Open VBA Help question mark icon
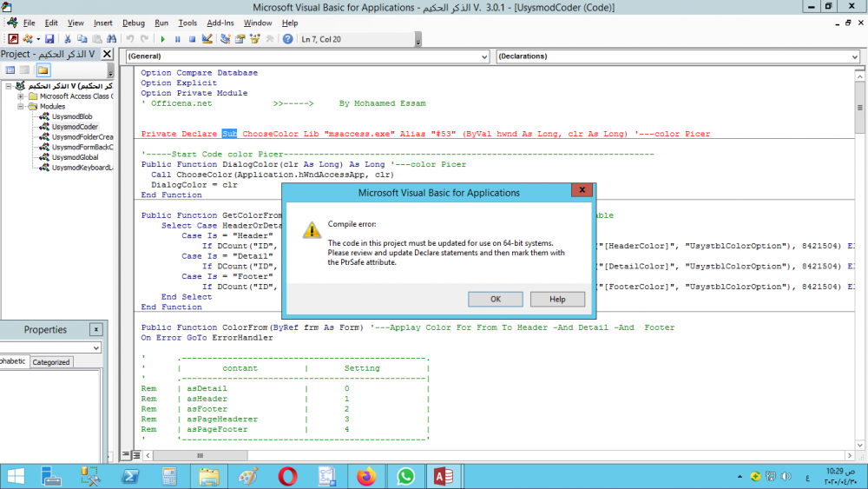This screenshot has width=868, height=489. tap(288, 39)
